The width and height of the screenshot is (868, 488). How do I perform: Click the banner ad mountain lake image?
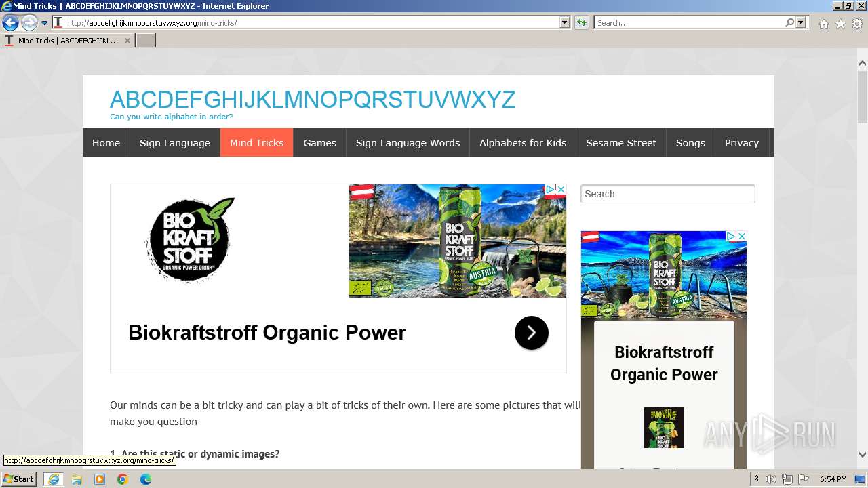pos(458,241)
